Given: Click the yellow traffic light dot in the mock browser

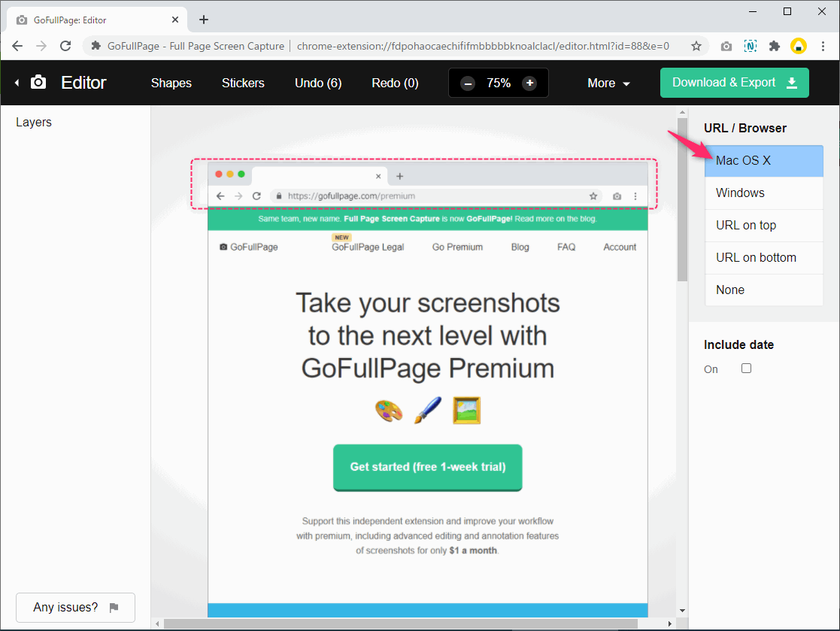Looking at the screenshot, I should pos(230,174).
